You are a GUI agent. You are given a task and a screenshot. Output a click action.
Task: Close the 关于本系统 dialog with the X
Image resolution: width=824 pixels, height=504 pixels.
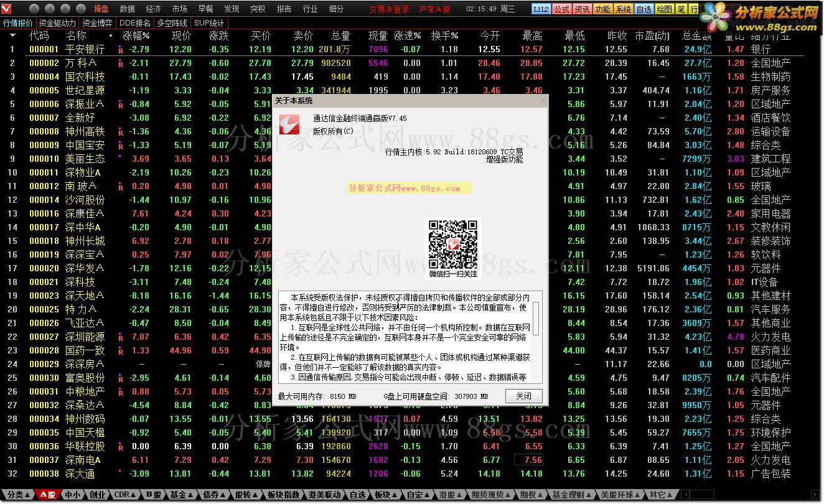542,100
